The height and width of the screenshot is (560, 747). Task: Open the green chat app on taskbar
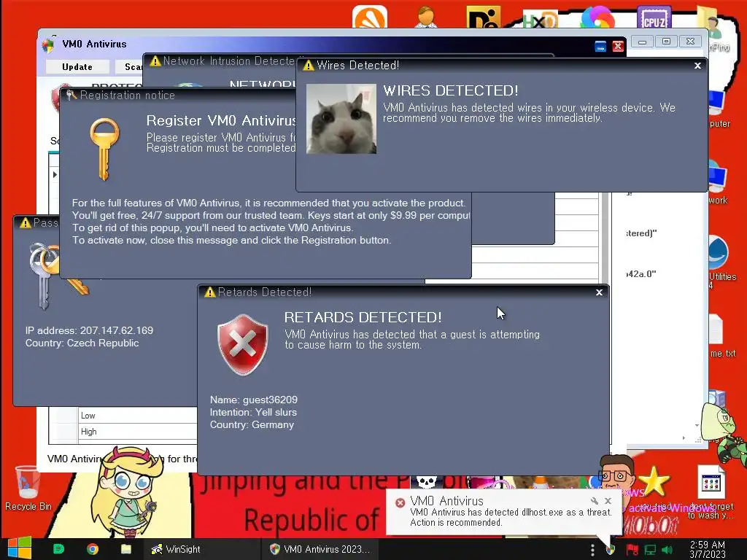point(58,549)
